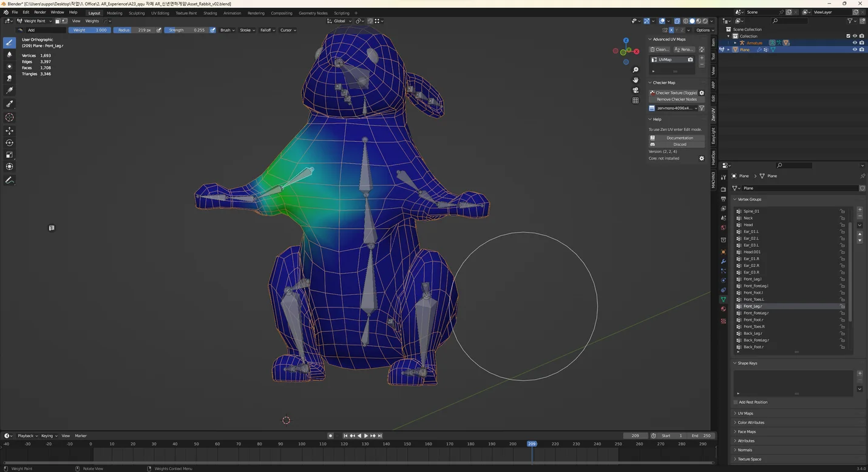Toggle X mirror symmetry button
This screenshot has height=472, width=868.
pos(671,30)
